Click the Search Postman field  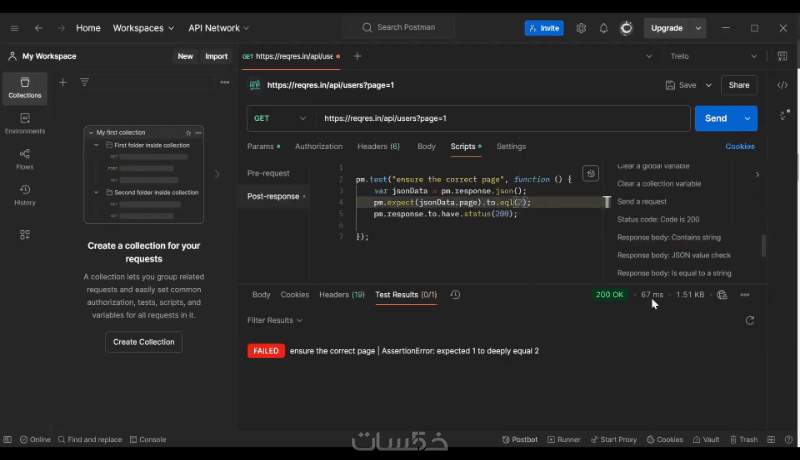click(x=400, y=28)
